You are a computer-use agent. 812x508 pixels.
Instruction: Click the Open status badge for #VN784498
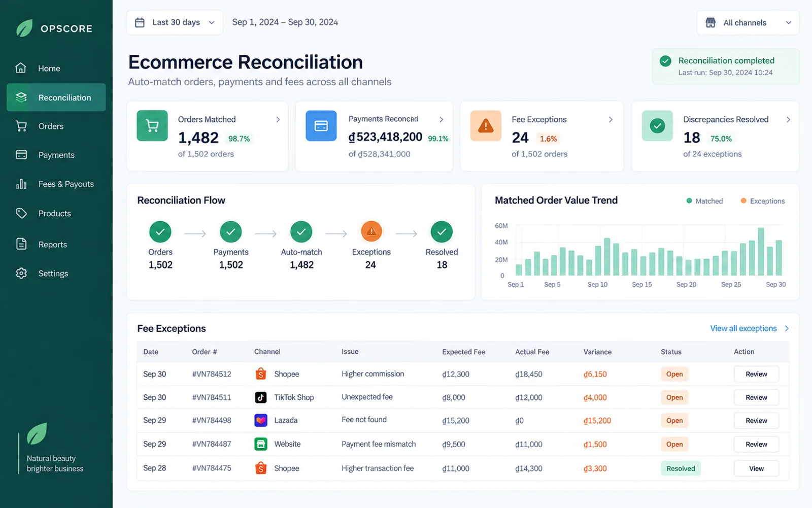click(674, 420)
